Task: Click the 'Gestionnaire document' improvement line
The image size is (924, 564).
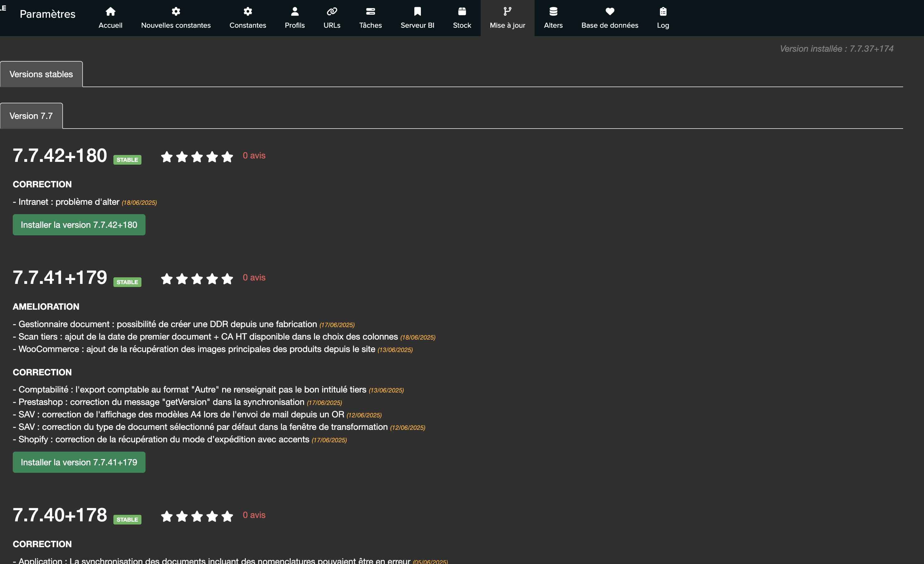Action: click(x=184, y=324)
